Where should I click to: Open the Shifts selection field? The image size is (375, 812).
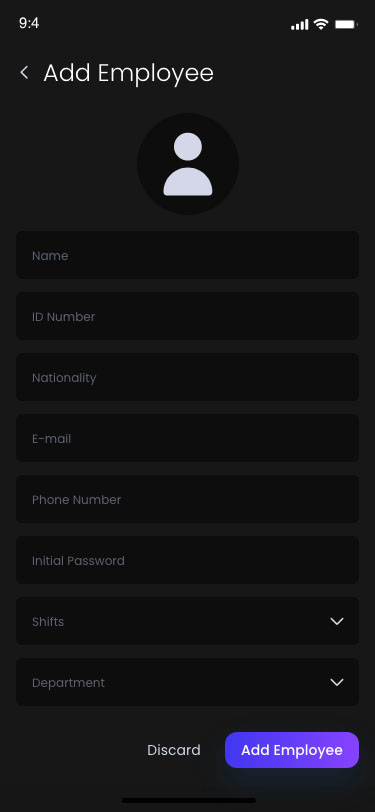(188, 621)
